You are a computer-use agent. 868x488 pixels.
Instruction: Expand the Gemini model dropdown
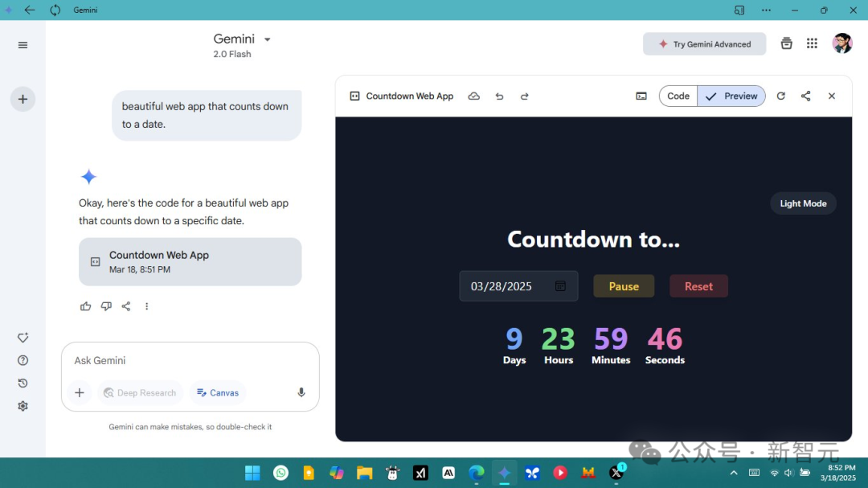pyautogui.click(x=268, y=39)
